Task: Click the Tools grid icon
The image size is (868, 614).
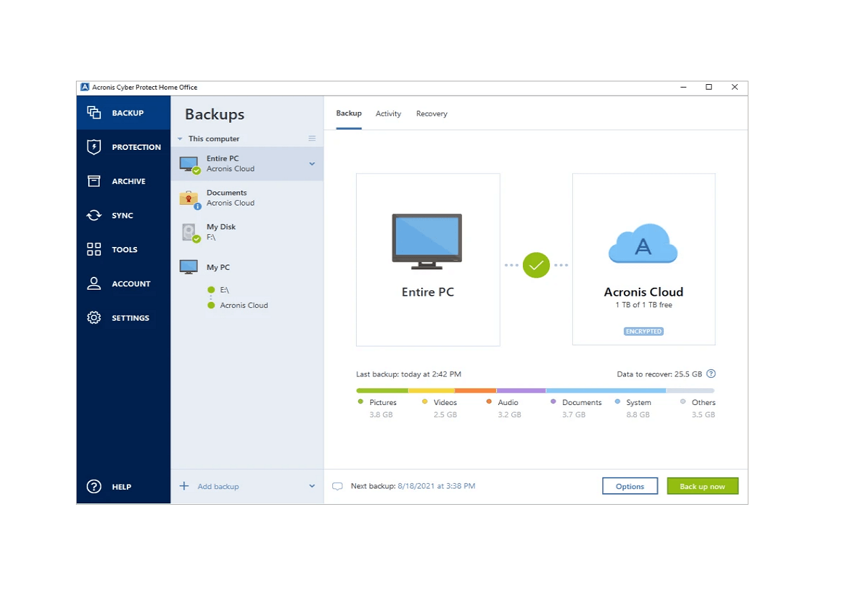Action: (x=94, y=250)
